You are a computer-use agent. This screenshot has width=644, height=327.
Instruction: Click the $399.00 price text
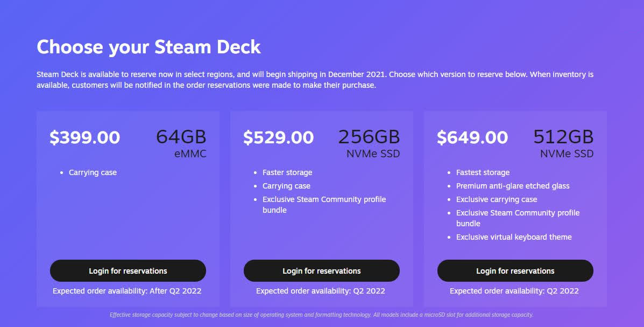(x=84, y=137)
